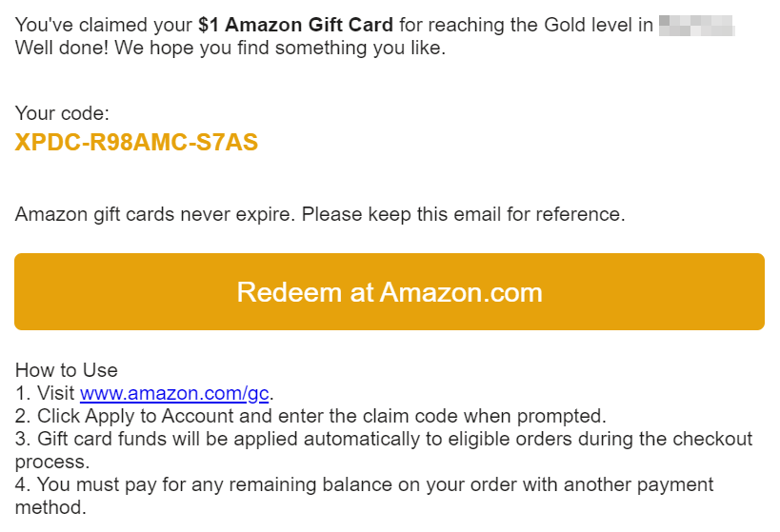The width and height of the screenshot is (780, 532).
Task: Open the www.amazon.com/gc link
Action: 174,393
